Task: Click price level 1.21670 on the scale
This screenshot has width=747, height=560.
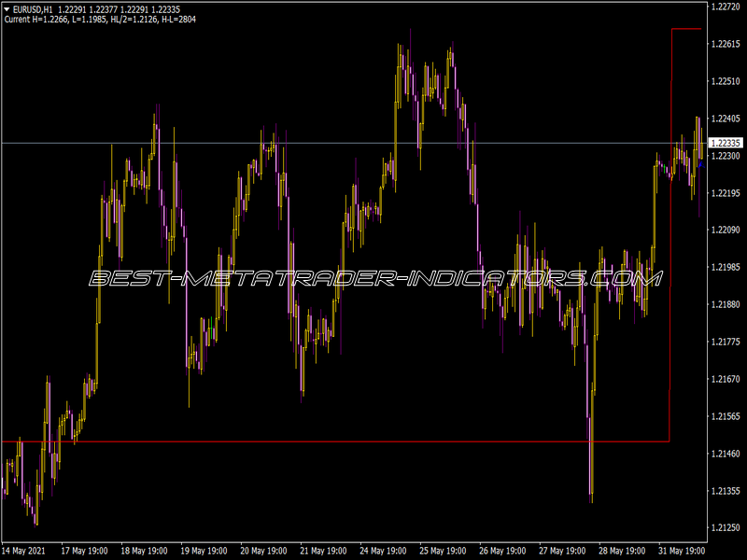Action: (x=726, y=379)
